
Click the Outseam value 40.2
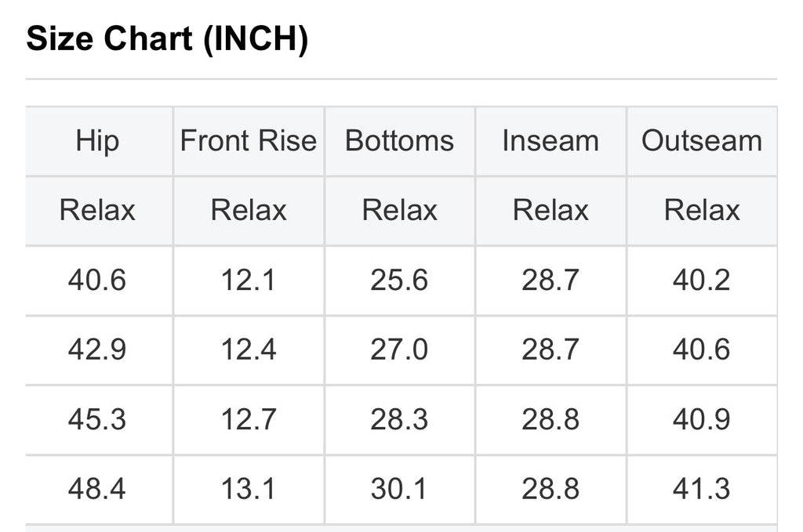(x=702, y=280)
